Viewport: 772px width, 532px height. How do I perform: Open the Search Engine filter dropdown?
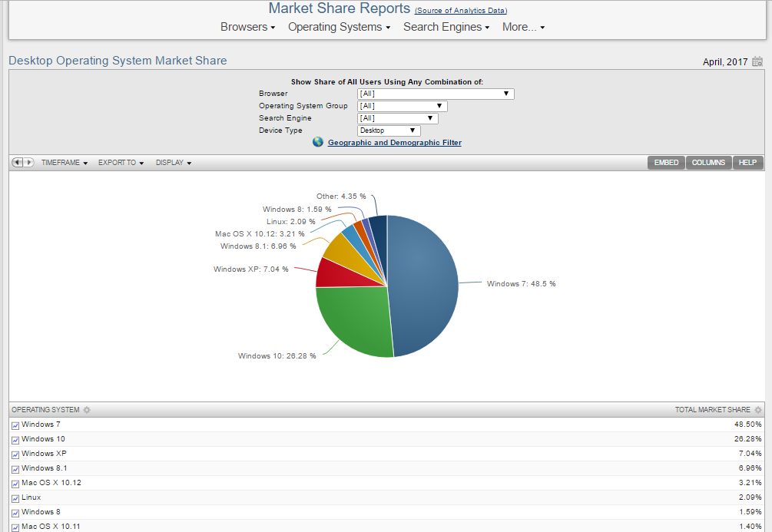(x=397, y=118)
